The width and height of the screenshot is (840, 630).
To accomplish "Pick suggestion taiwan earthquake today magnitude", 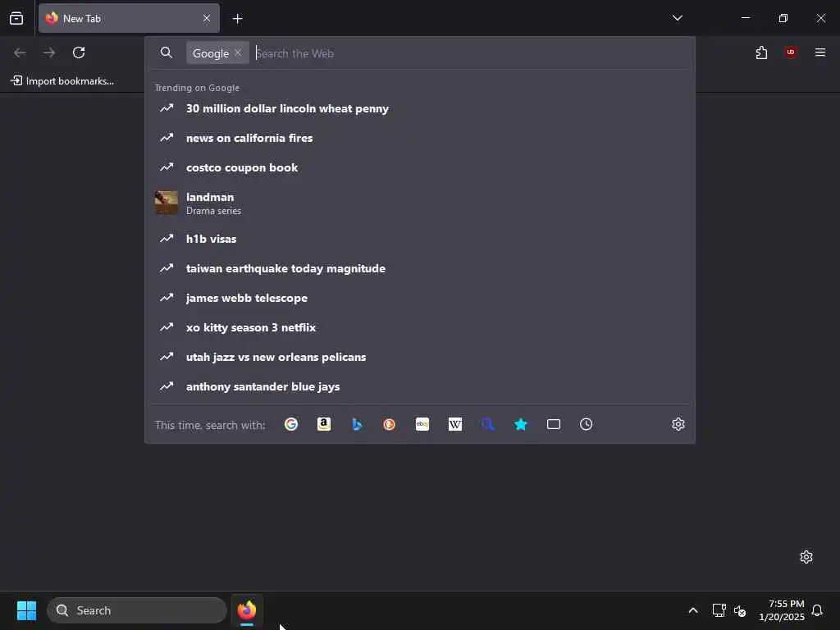I will (420, 268).
